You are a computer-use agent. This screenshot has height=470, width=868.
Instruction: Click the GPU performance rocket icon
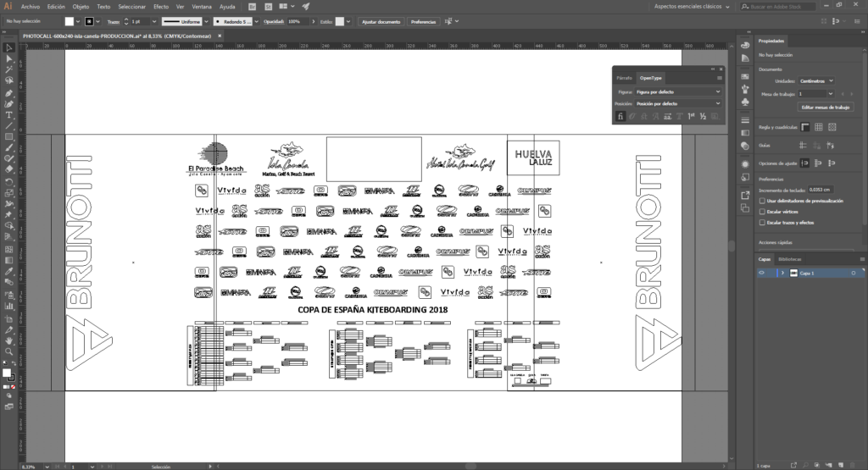(305, 7)
